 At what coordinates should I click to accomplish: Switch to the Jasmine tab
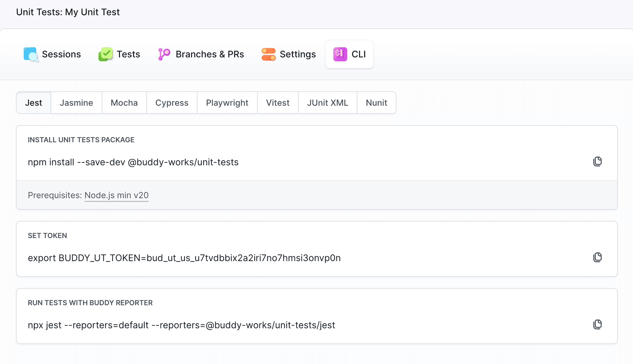coord(76,103)
